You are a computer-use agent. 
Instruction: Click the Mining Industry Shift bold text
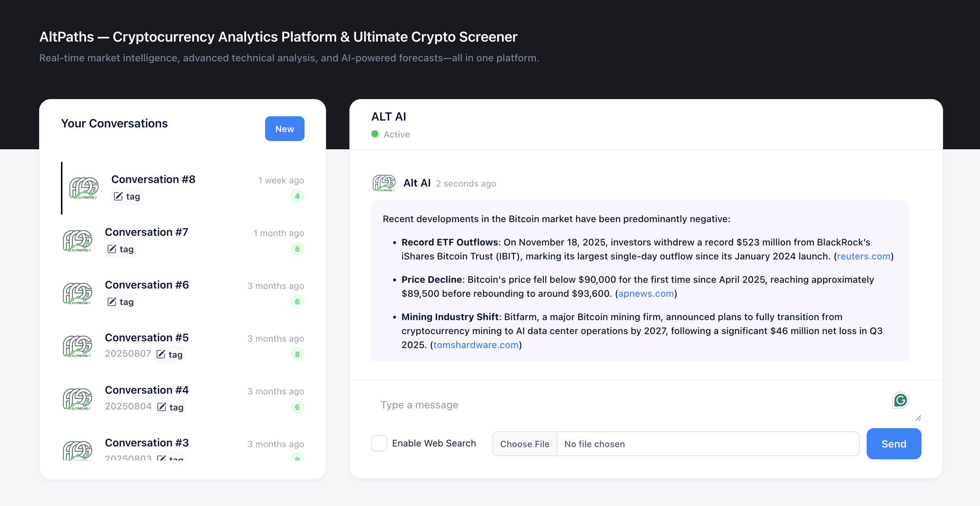click(x=450, y=317)
